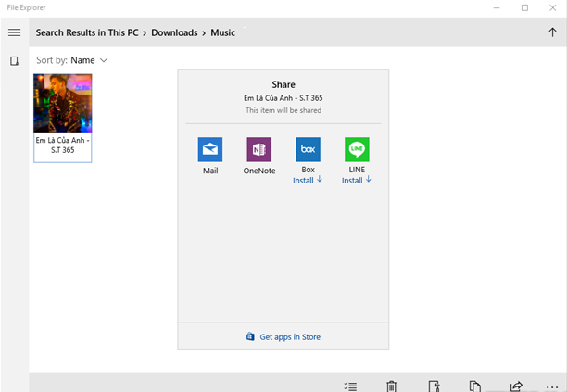The image size is (567, 392).
Task: Click Music in the breadcrumb path
Action: pyautogui.click(x=222, y=32)
